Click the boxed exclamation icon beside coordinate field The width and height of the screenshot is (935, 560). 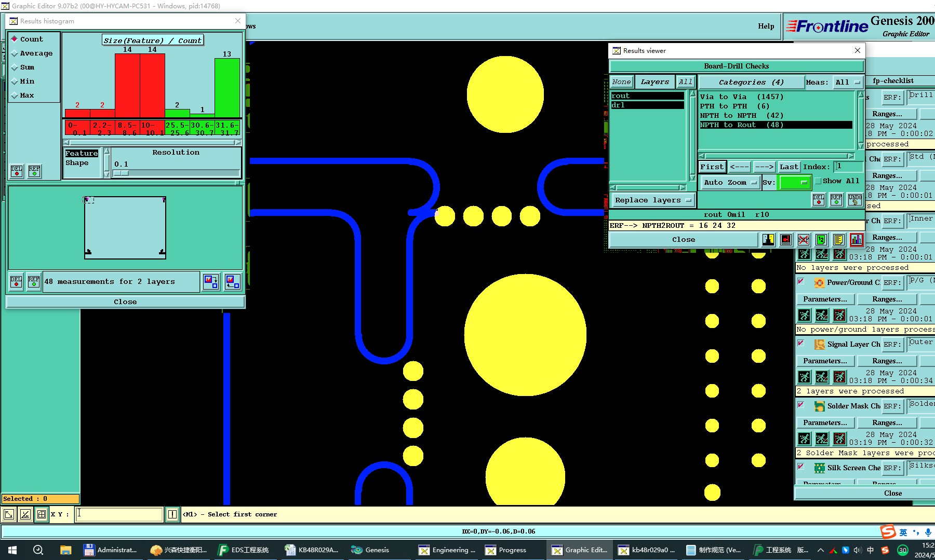[172, 514]
